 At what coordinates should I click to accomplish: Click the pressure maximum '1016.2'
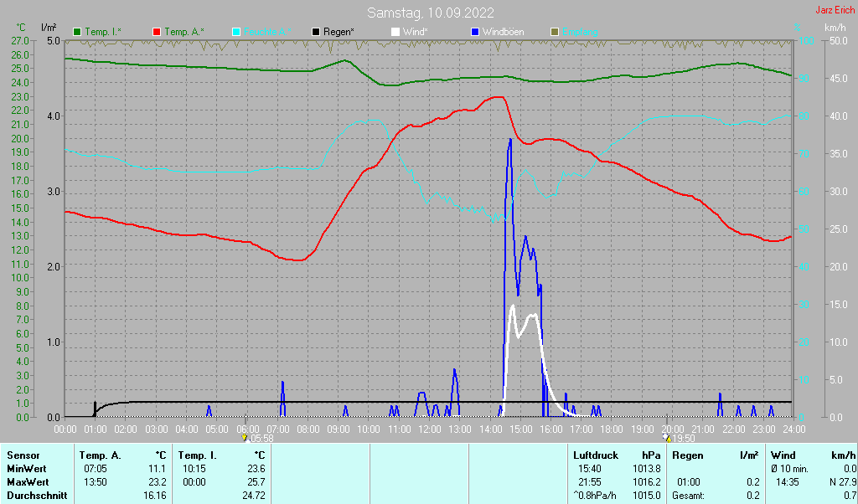tap(647, 483)
